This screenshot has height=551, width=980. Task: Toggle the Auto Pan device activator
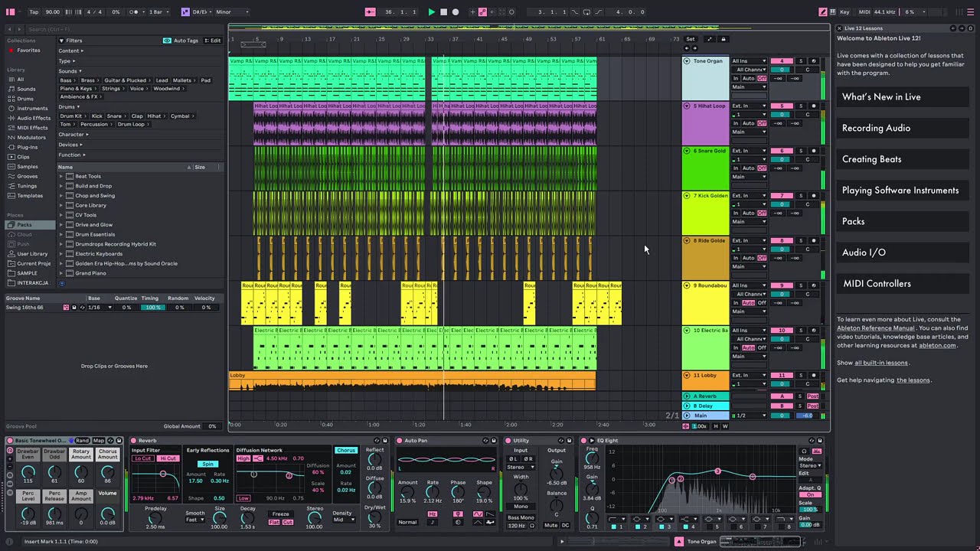pos(400,441)
